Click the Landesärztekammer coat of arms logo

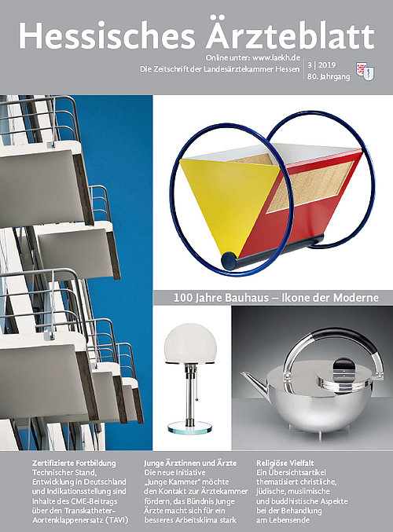coord(365,72)
